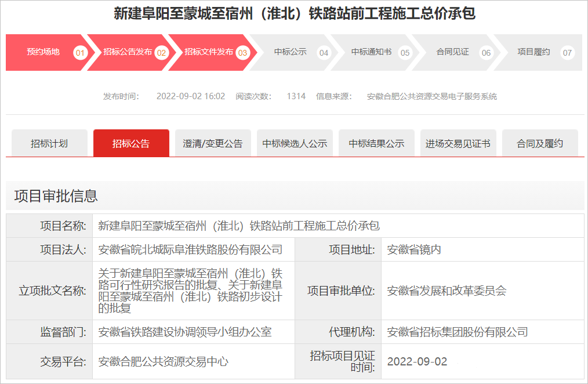The image size is (588, 384).
Task: Click the 07 circle badge on 项目履约
Action: click(x=567, y=53)
